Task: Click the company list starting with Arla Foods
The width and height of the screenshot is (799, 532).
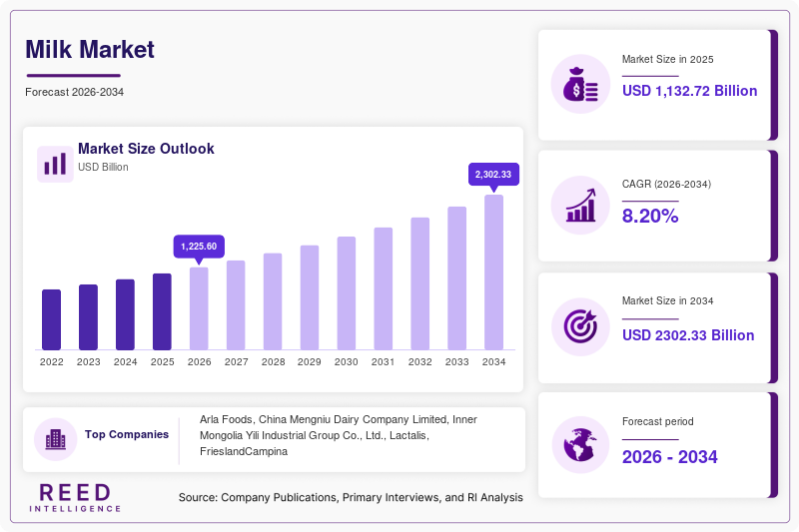Action: pyautogui.click(x=339, y=435)
